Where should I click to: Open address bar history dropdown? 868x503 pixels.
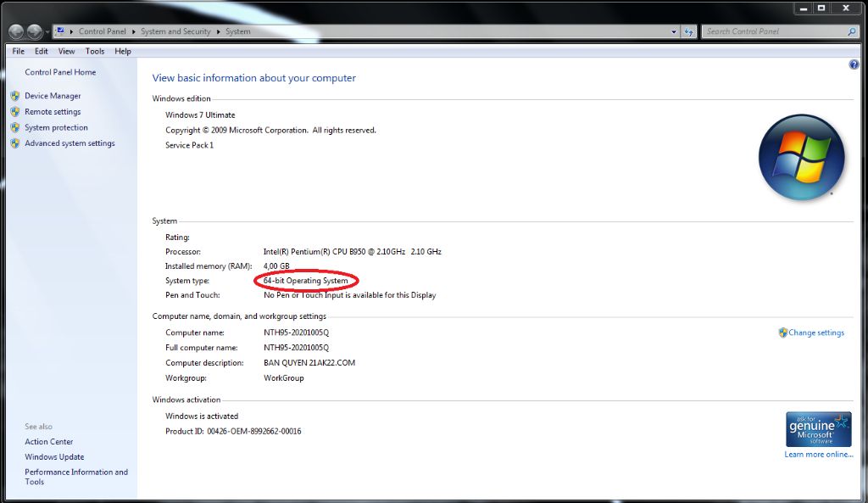click(674, 31)
